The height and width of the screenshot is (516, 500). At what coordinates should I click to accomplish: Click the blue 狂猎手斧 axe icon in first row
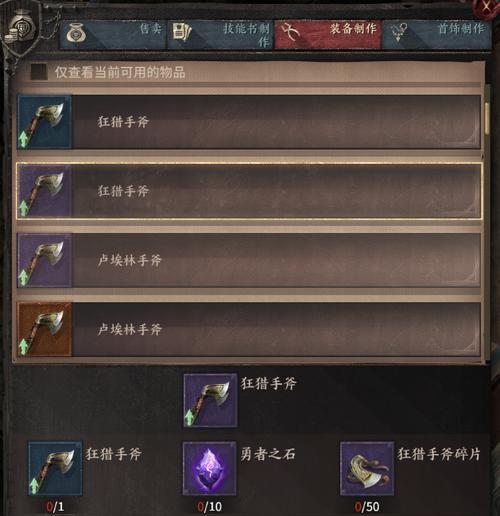click(x=45, y=122)
